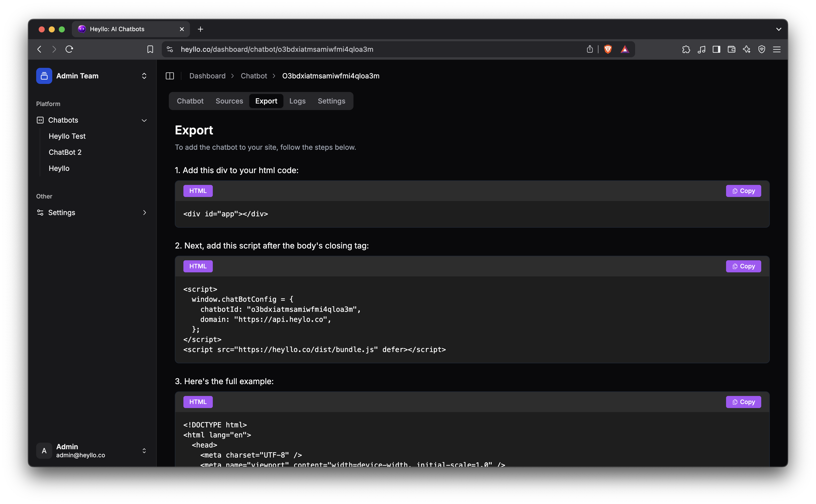Image resolution: width=816 pixels, height=504 pixels.
Task: Click the admin@heyllo.co email text
Action: pyautogui.click(x=81, y=455)
